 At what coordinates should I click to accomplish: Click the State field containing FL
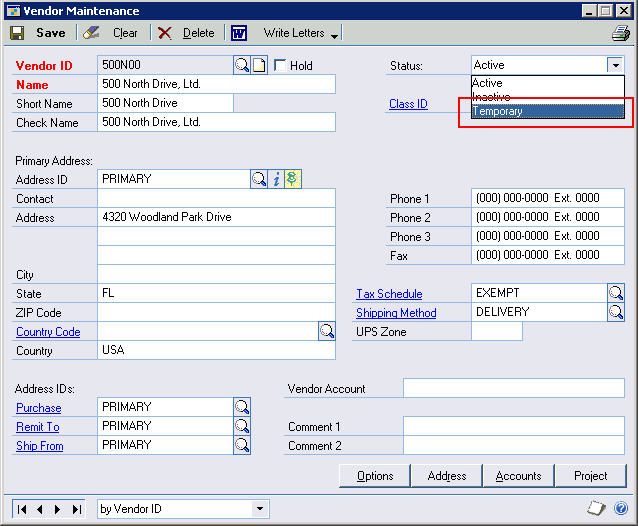click(x=216, y=293)
